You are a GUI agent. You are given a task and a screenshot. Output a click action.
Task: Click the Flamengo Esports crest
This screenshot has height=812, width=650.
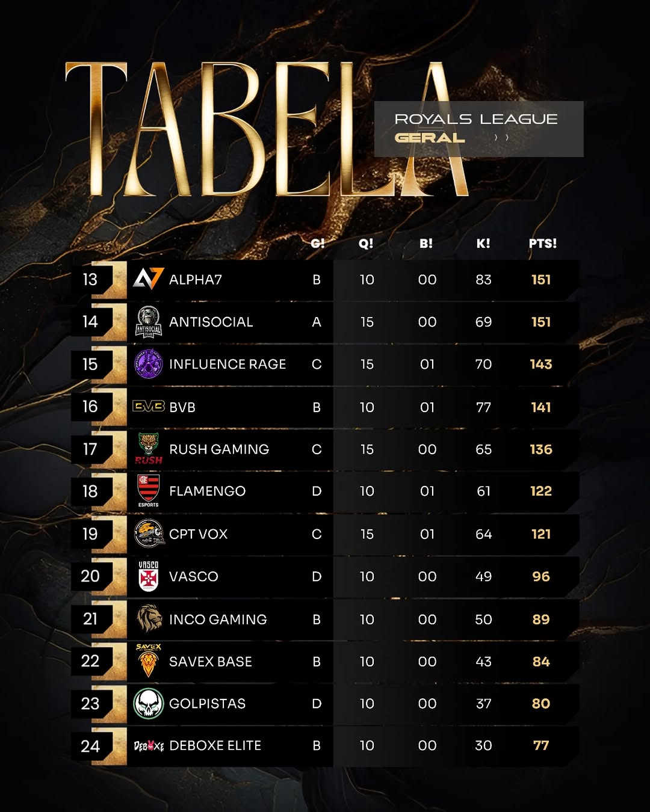tap(148, 490)
